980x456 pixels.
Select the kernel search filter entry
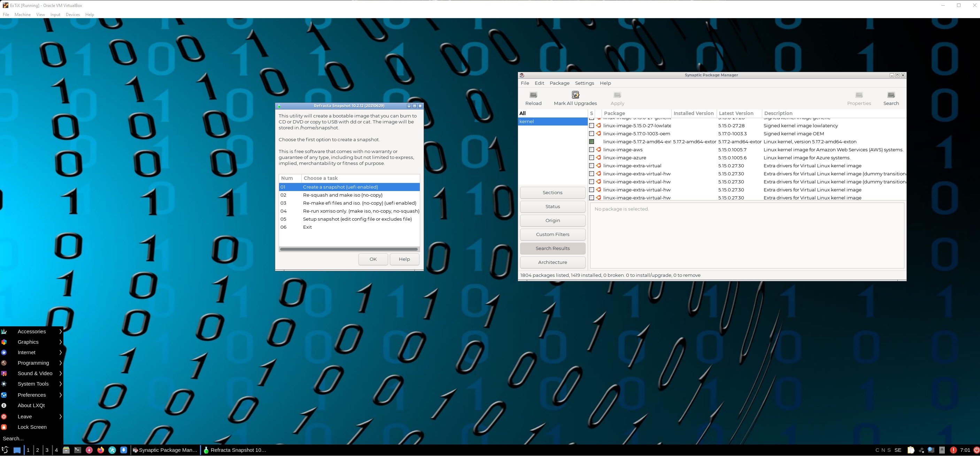pyautogui.click(x=553, y=121)
